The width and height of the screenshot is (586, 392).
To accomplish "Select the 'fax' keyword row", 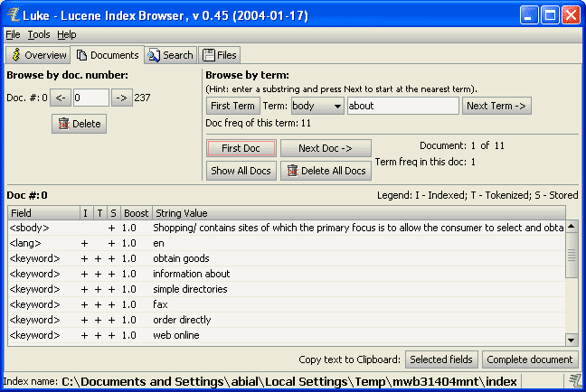I will coord(287,304).
